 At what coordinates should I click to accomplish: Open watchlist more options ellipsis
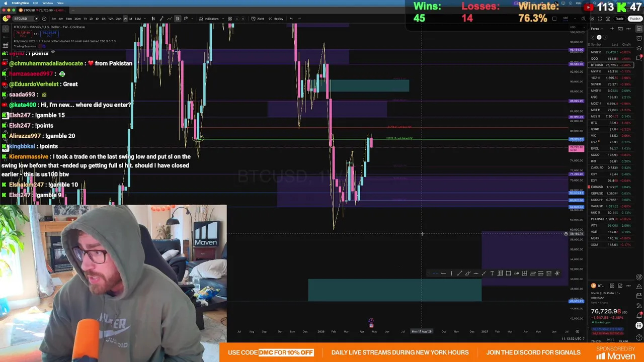628,29
